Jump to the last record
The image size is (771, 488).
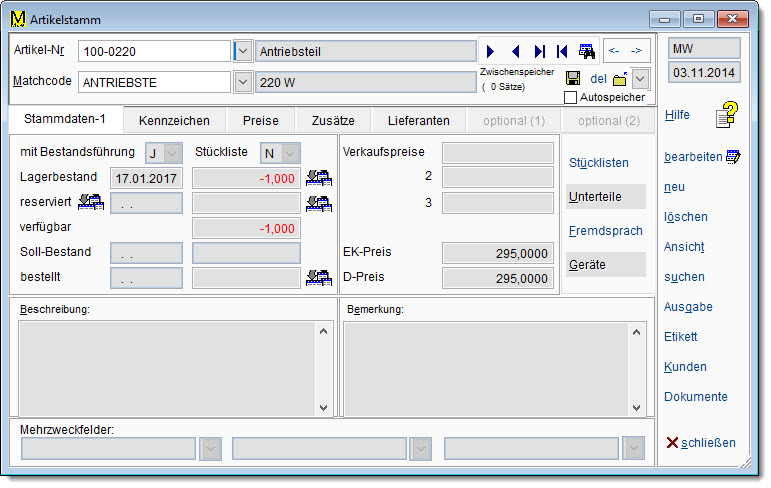[x=539, y=51]
